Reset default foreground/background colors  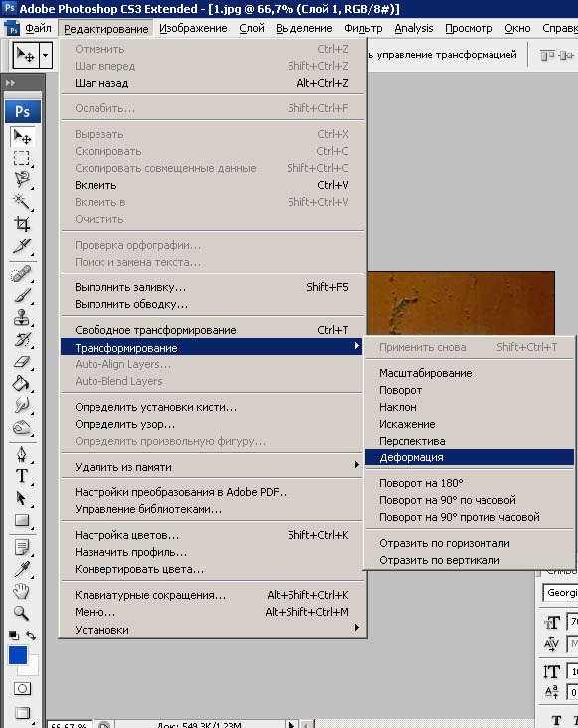coord(14,635)
